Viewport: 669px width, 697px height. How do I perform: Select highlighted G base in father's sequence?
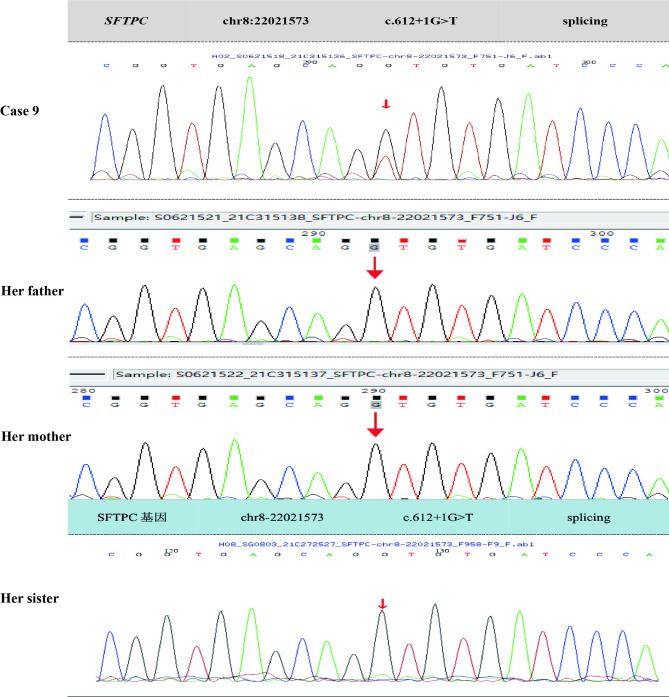(374, 242)
